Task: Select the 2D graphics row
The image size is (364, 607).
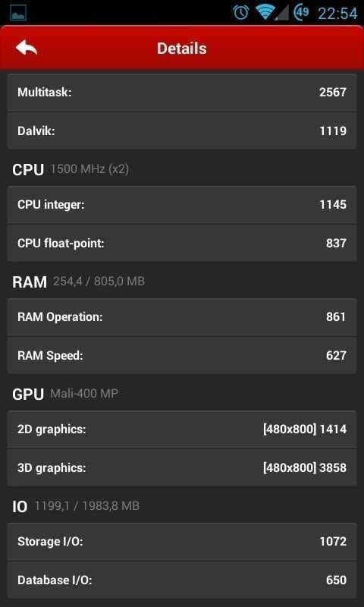Action: 182,429
